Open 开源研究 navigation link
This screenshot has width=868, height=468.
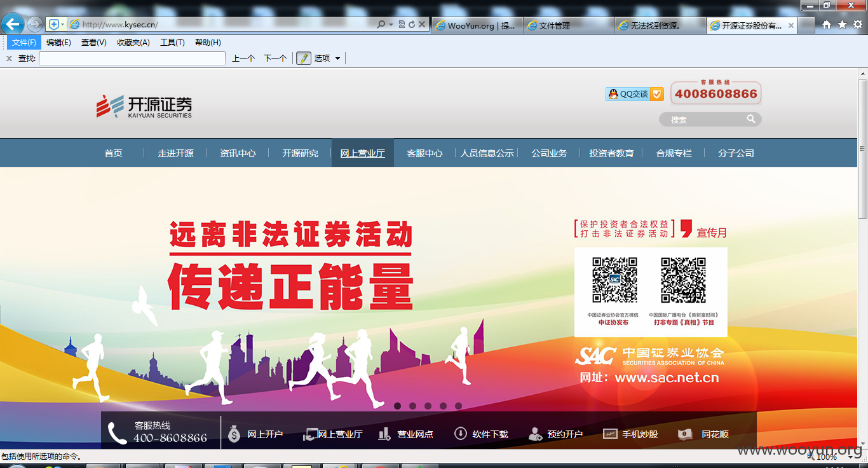pyautogui.click(x=301, y=153)
